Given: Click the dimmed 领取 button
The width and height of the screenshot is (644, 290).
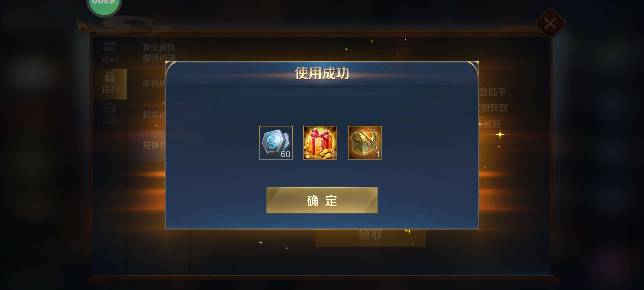Looking at the screenshot, I should pos(370,237).
